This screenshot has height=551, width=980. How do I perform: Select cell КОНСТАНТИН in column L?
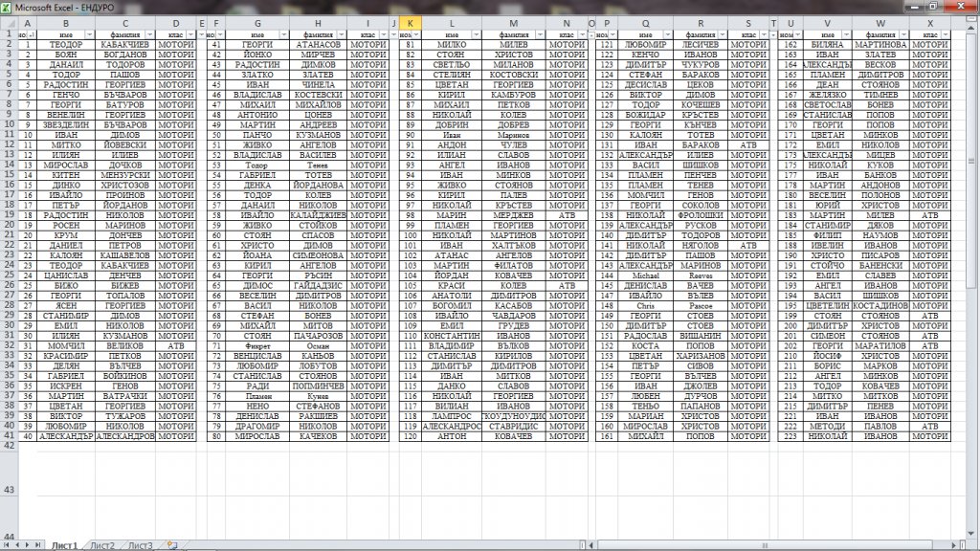(452, 336)
